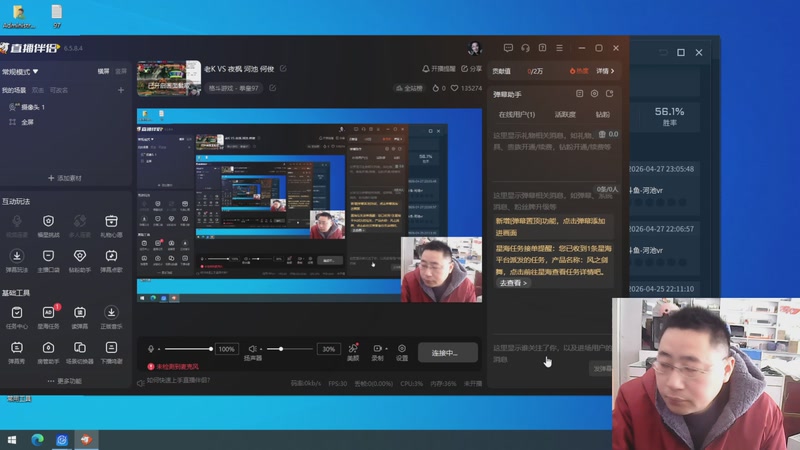Toggle 竖屏 portrait orientation
800x450 pixels.
[121, 71]
